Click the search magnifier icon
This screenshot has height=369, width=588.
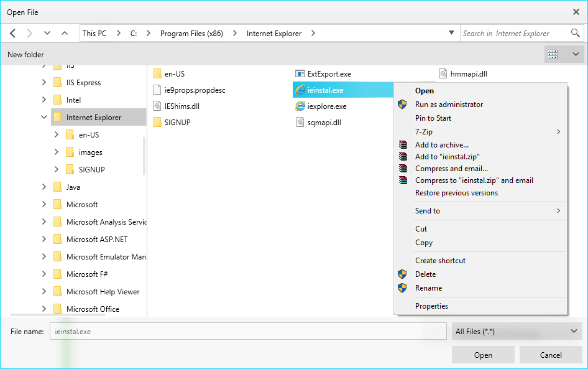click(575, 32)
